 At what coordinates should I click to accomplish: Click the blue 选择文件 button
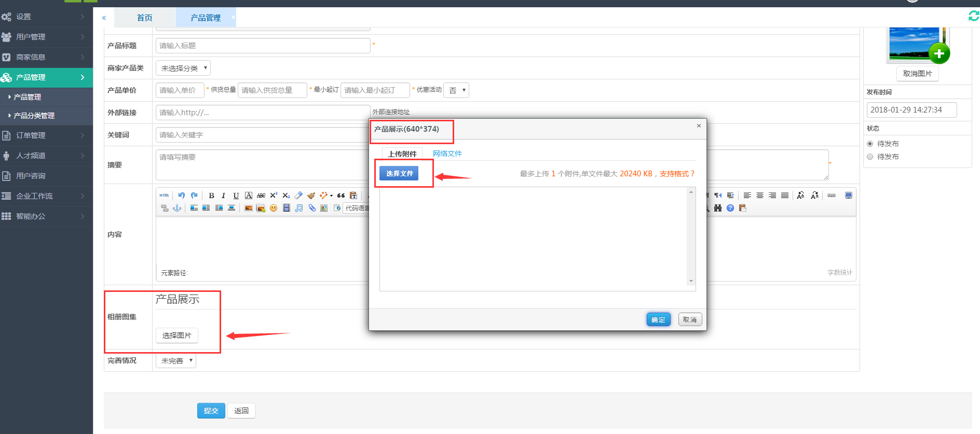[399, 173]
